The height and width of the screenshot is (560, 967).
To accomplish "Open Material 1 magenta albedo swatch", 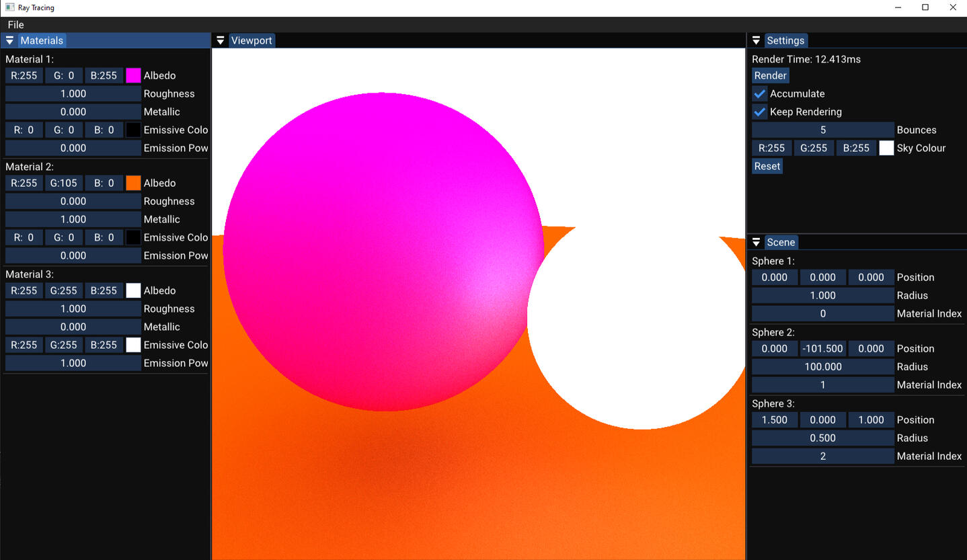I will pyautogui.click(x=133, y=75).
